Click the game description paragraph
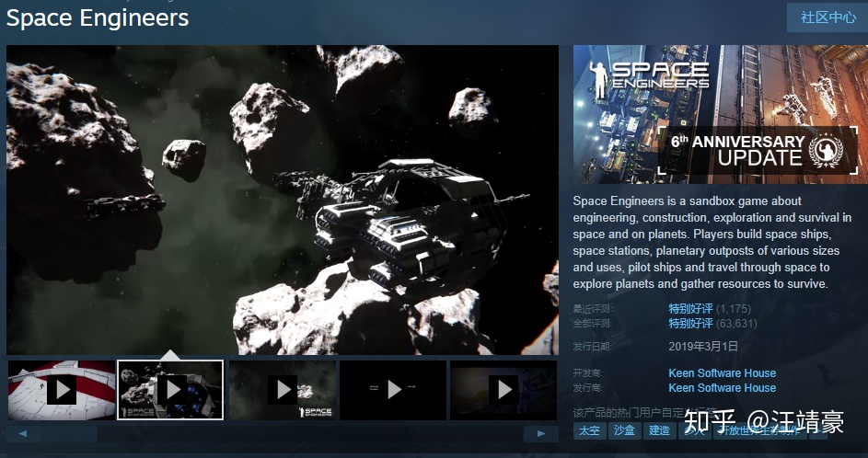This screenshot has height=458, width=868. pos(712,242)
